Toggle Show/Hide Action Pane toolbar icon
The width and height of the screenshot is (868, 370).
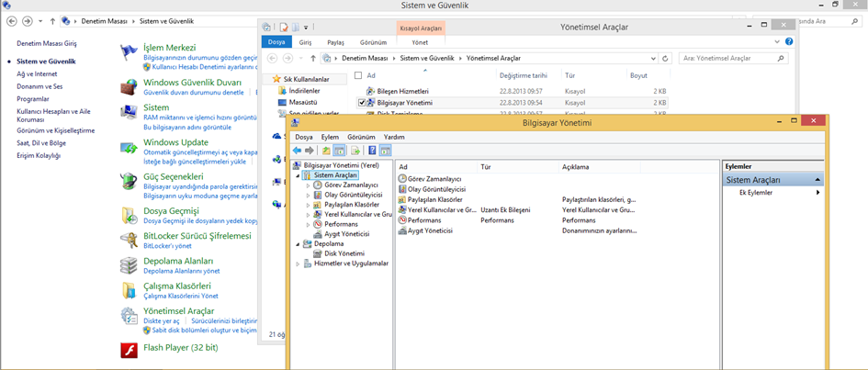(x=385, y=150)
